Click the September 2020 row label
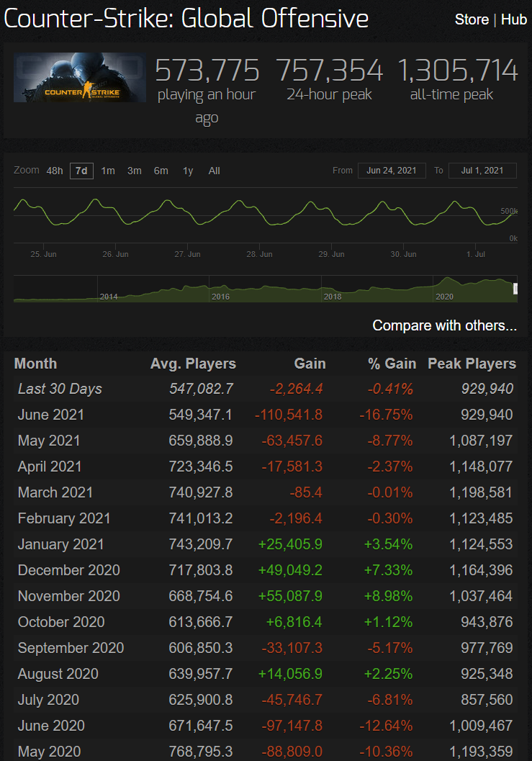The width and height of the screenshot is (532, 761). point(71,648)
